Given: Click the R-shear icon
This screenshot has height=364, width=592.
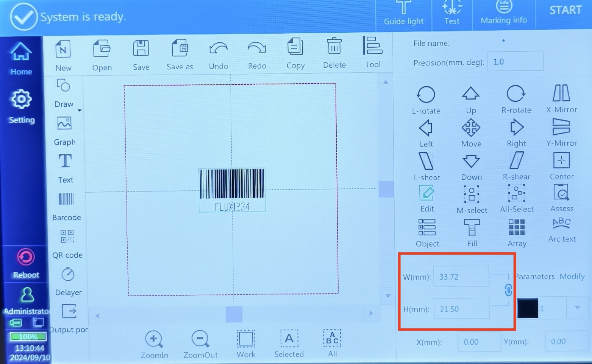Looking at the screenshot, I should 516,166.
